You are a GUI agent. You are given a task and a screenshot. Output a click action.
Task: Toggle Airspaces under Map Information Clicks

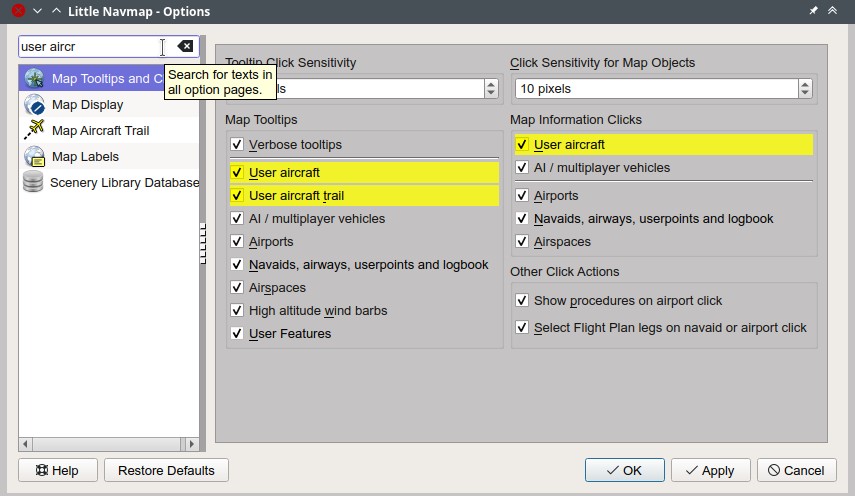click(522, 241)
